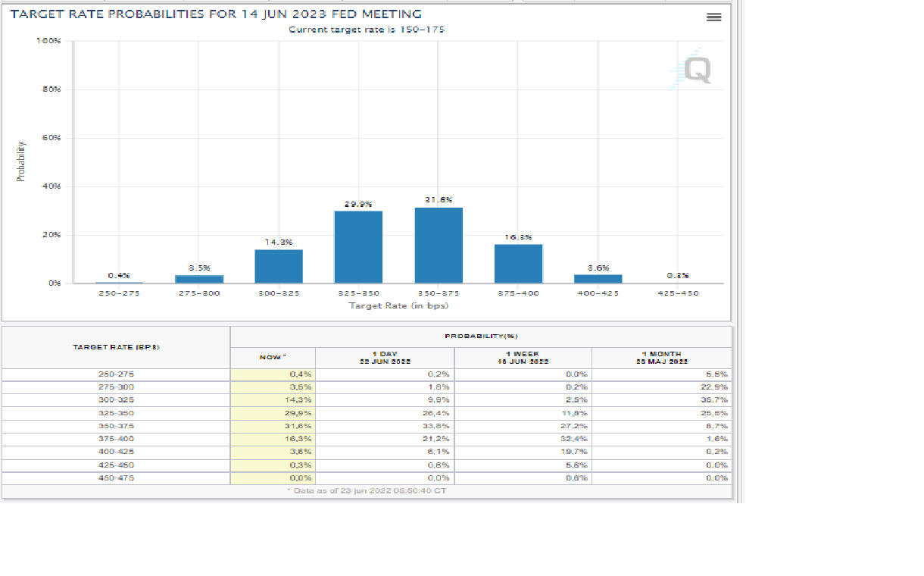Click the small 275-300 chart bar
The image size is (924, 576).
[x=198, y=279]
